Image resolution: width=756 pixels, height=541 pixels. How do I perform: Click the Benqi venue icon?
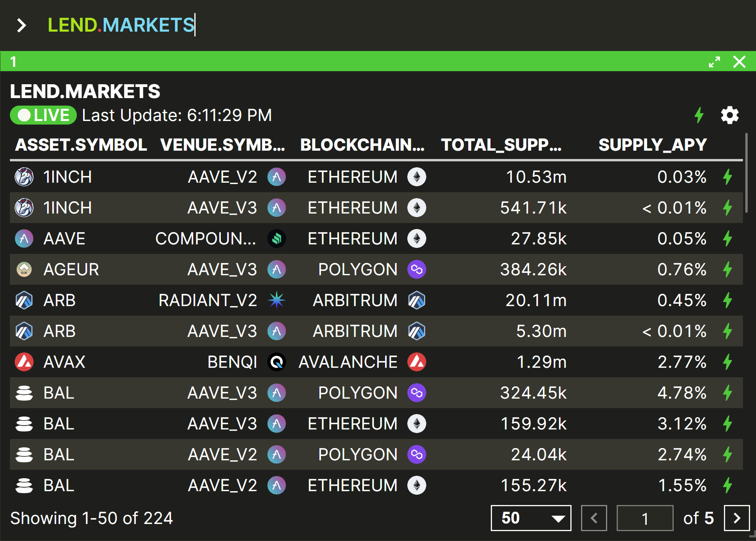pos(277,362)
